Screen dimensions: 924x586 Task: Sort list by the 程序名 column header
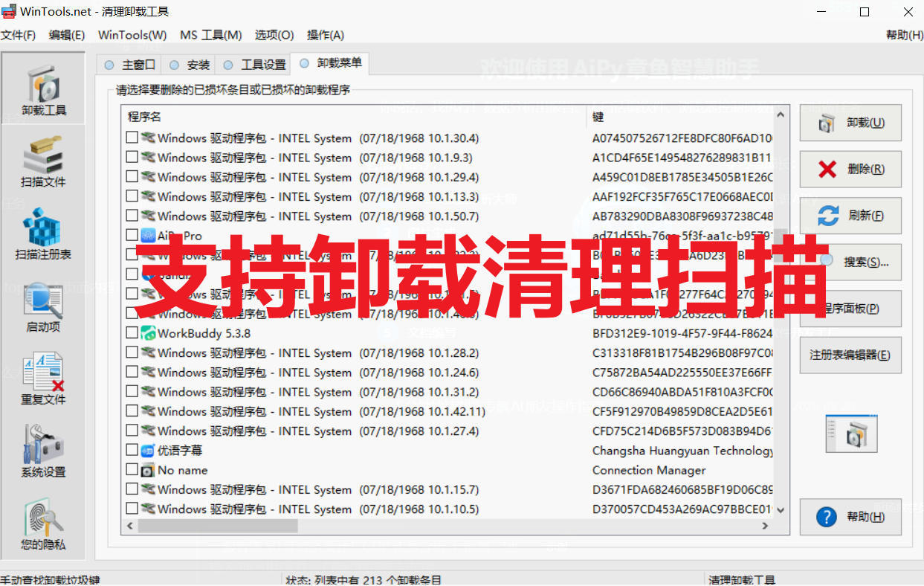tap(353, 117)
